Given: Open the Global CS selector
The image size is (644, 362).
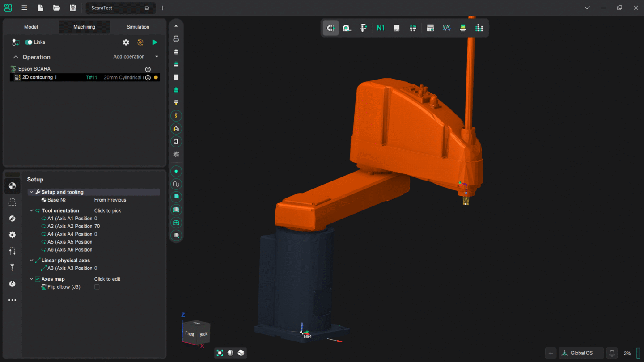Looking at the screenshot, I should [581, 353].
